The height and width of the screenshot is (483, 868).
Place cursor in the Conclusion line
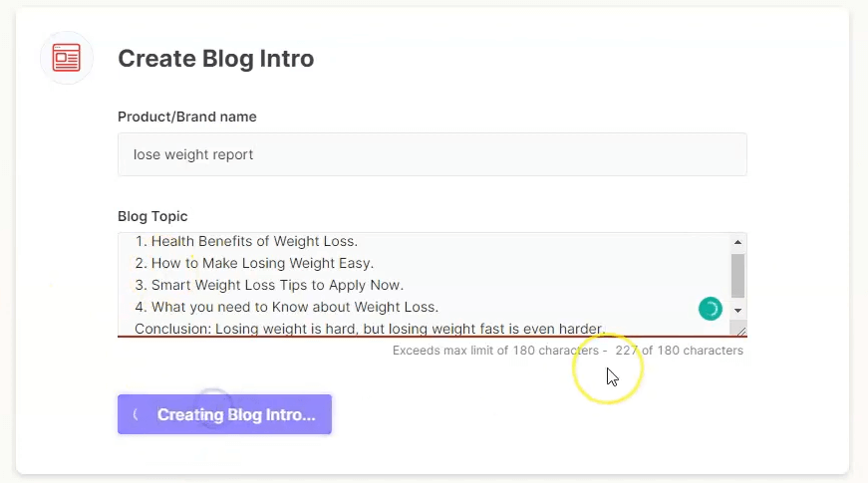click(x=370, y=329)
